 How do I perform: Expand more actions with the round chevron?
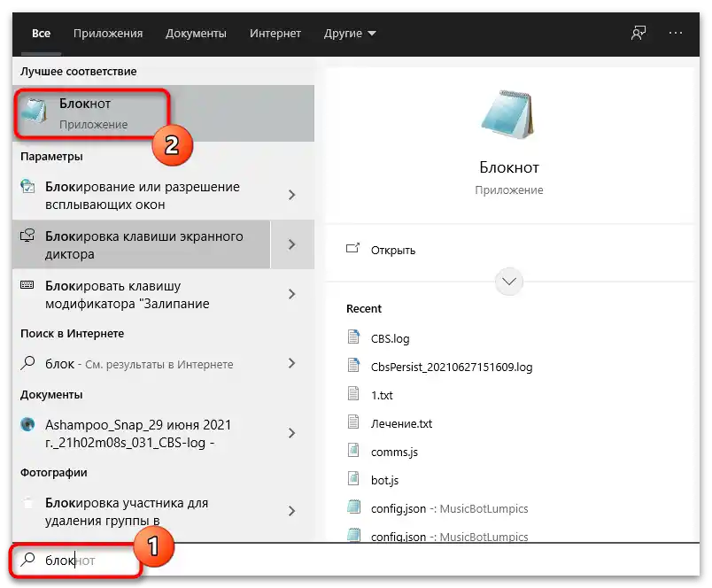(x=508, y=282)
